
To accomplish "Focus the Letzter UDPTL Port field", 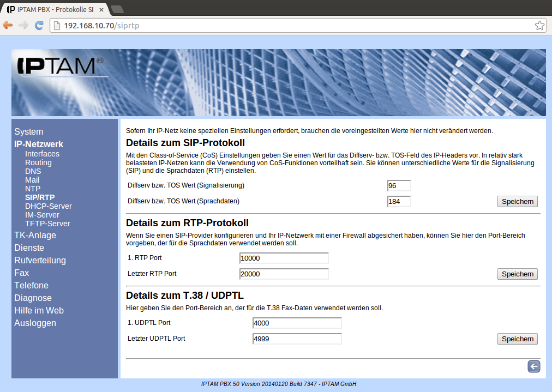I will [297, 339].
